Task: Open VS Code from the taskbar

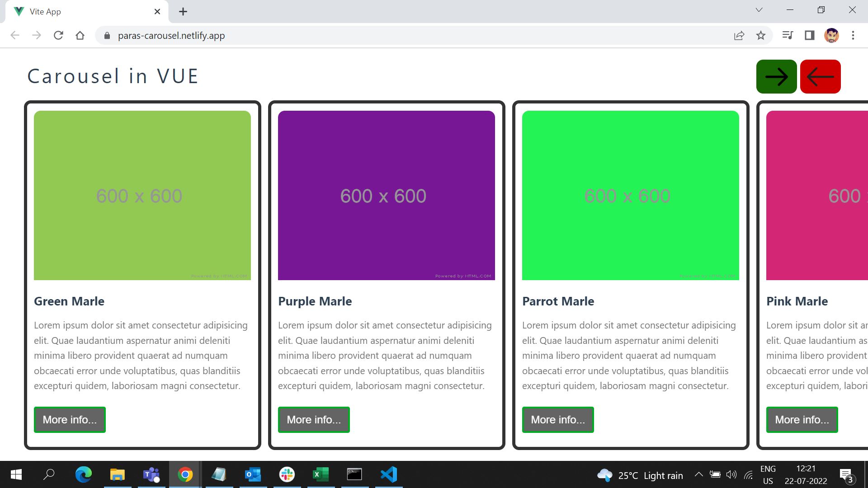Action: 388,474
